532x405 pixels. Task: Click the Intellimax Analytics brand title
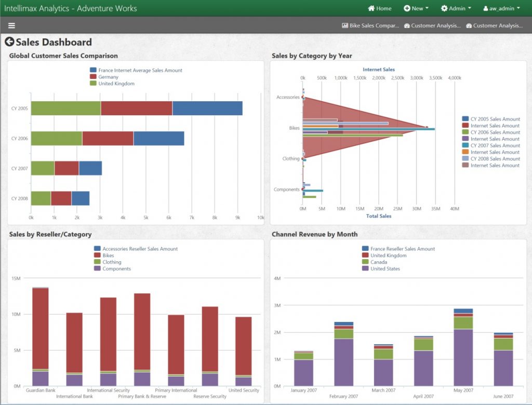click(x=71, y=8)
